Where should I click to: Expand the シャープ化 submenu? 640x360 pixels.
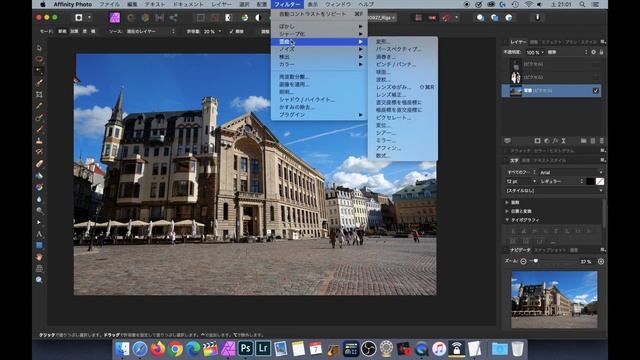click(x=319, y=34)
